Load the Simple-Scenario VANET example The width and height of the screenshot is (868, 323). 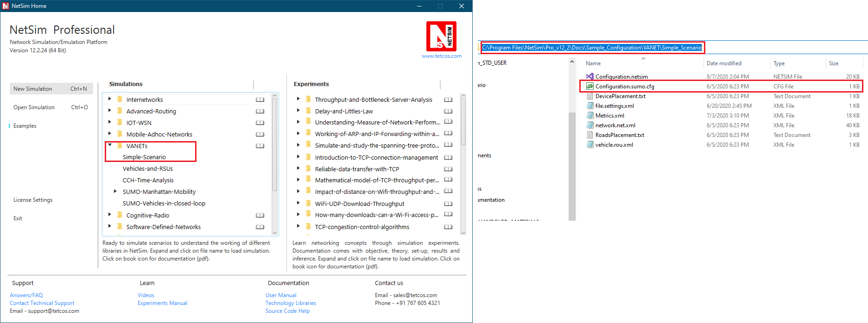click(x=144, y=157)
